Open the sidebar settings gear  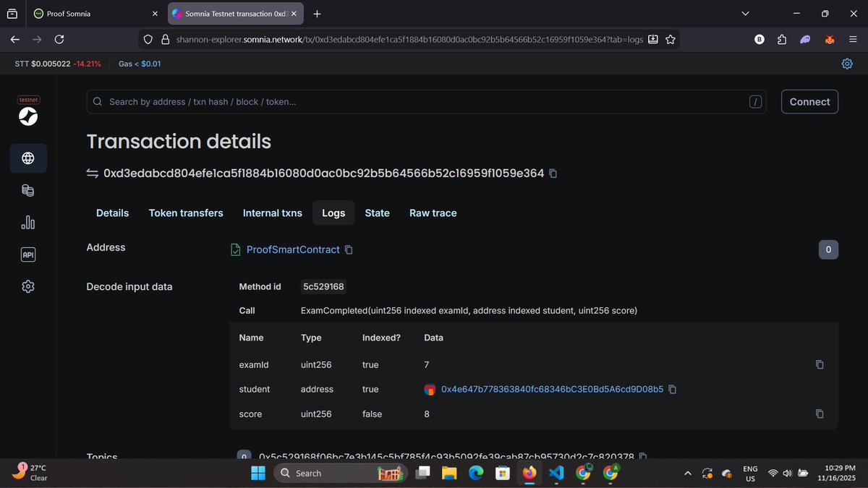pos(28,286)
